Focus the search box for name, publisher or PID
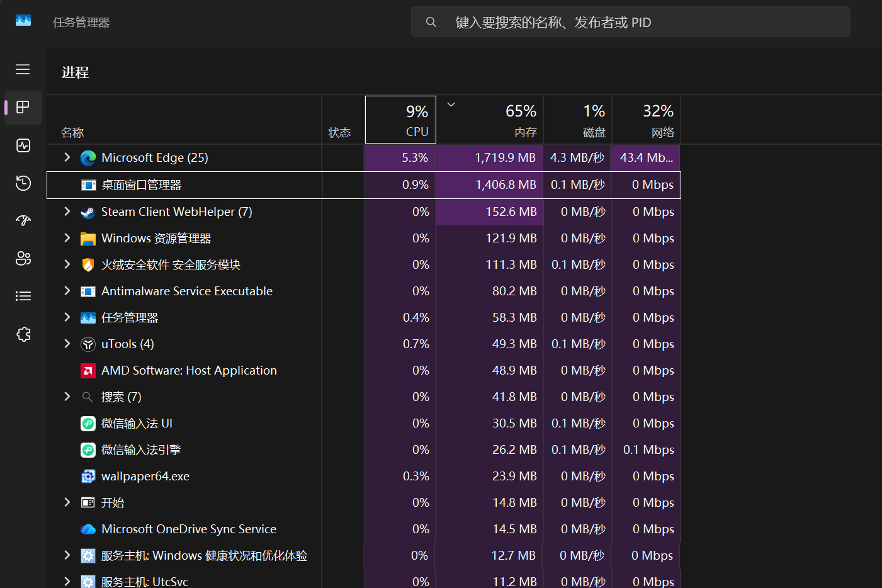Screen dimensions: 882x588 (x=630, y=22)
